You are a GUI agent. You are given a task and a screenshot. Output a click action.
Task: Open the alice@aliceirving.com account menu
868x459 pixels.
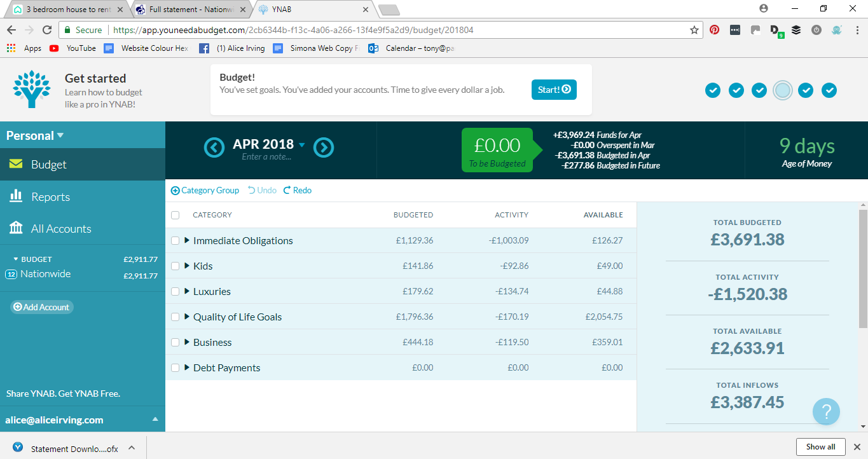click(x=82, y=420)
